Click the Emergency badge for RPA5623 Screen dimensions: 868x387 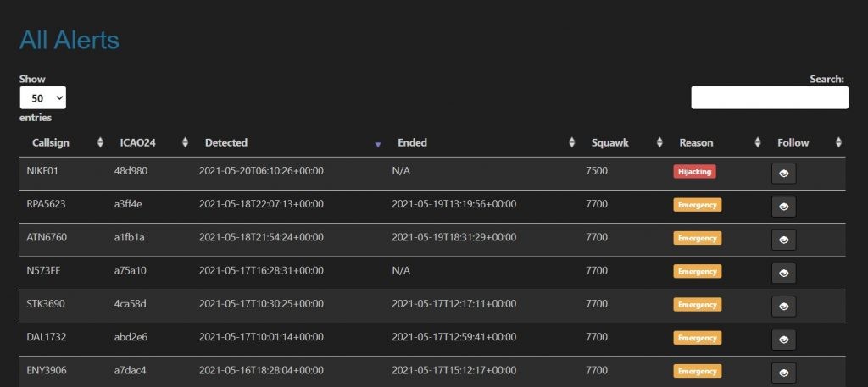[698, 205]
